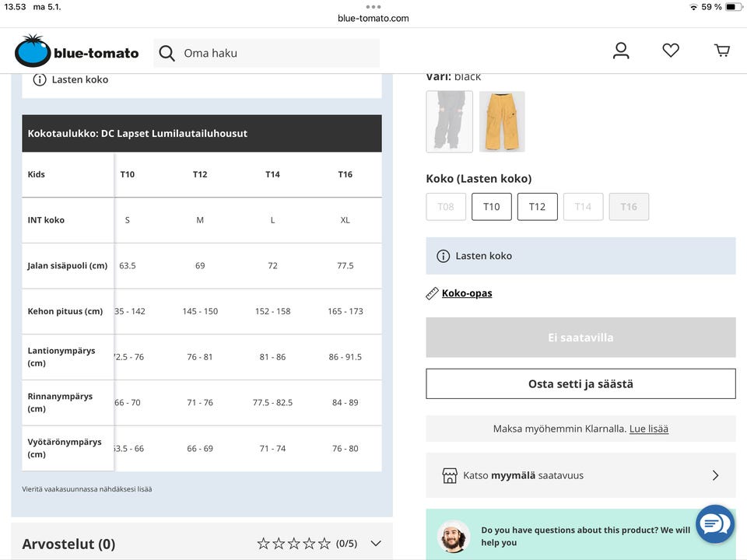The height and width of the screenshot is (560, 747).
Task: Tap the ruler icon beside Koko-opas
Action: [x=433, y=293]
